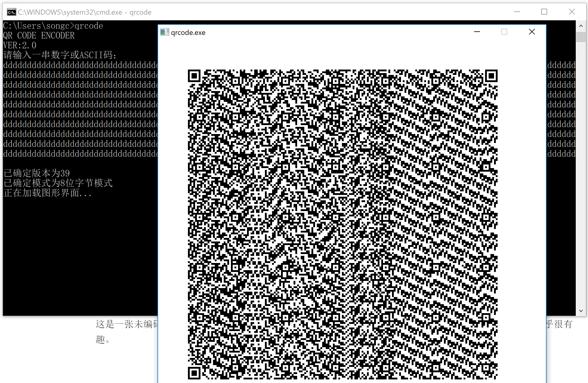Click the console scrollbar thumb
588x383 pixels.
(x=581, y=37)
